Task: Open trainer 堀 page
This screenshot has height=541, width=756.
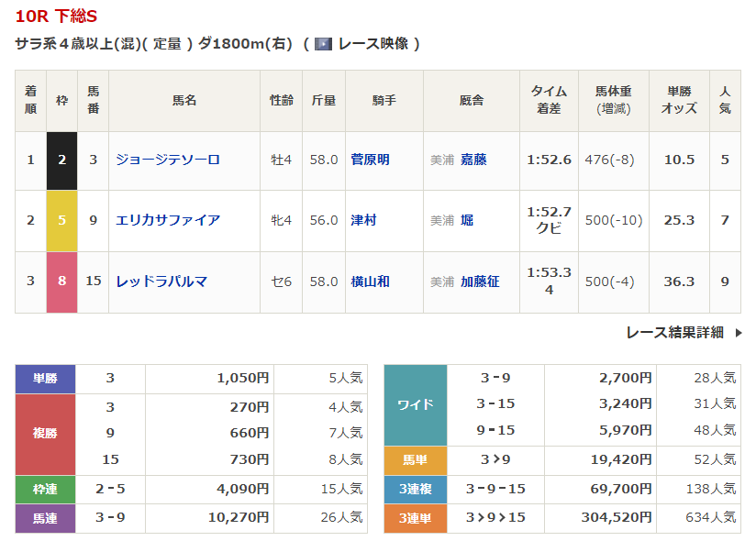Action: click(467, 220)
